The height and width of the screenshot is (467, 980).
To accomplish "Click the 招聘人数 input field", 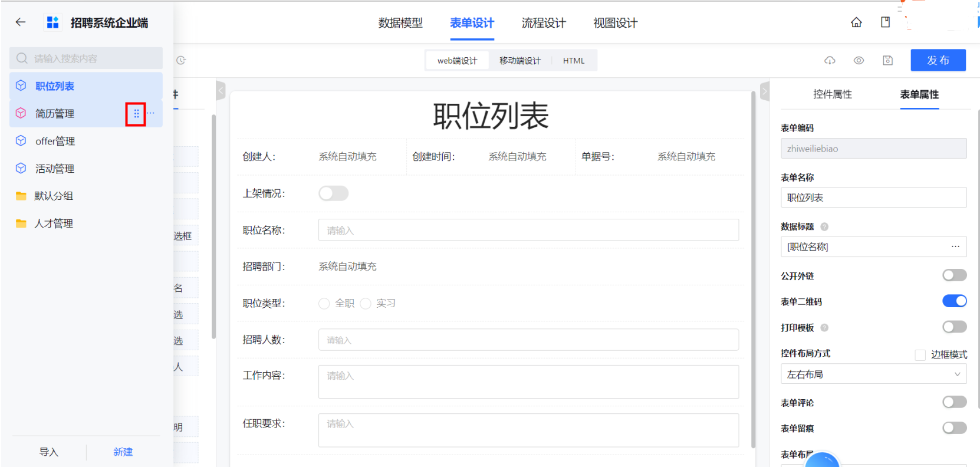I will click(x=528, y=340).
